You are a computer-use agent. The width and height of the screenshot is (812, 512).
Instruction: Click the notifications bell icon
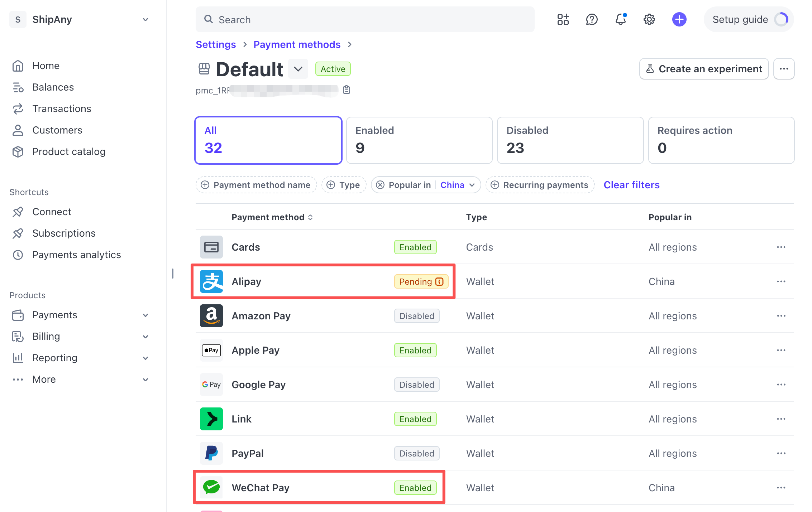(x=620, y=19)
